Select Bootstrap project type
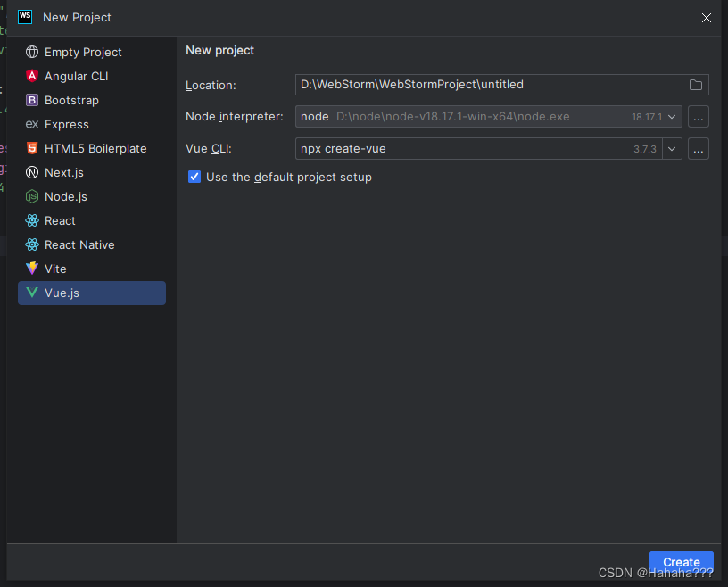 (92, 100)
